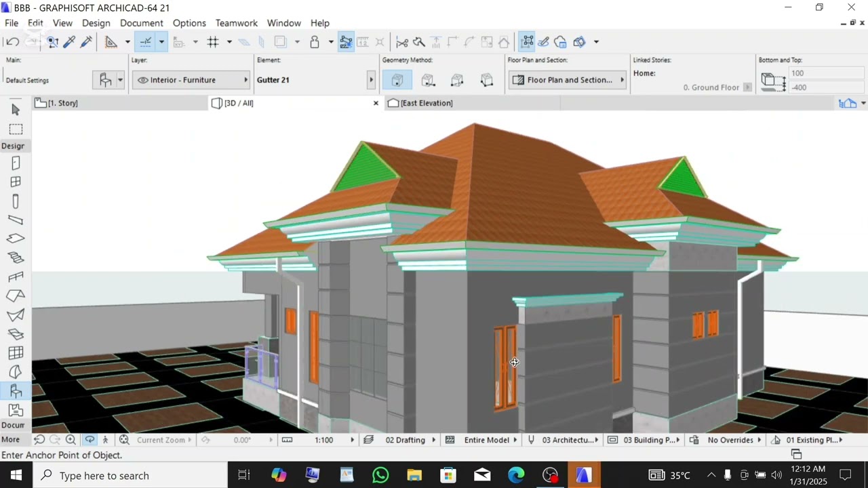Select the Window tool in the toolbox
The height and width of the screenshot is (488, 868).
pyautogui.click(x=16, y=182)
